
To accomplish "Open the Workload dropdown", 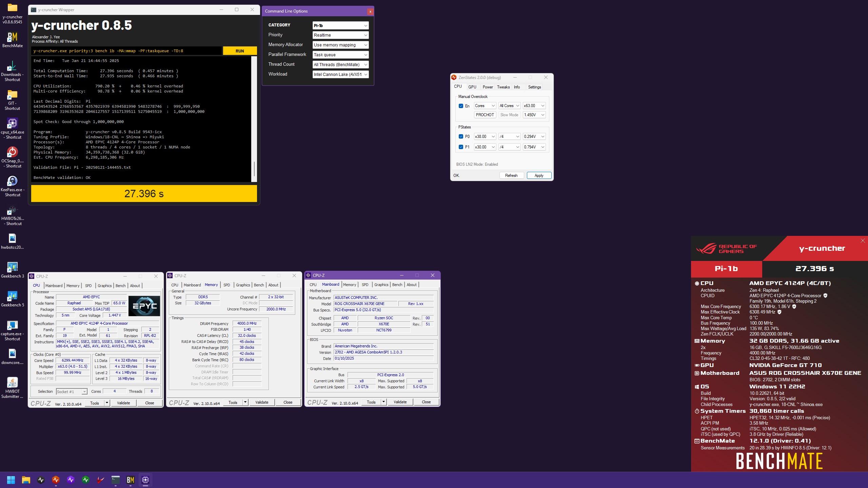I will tap(340, 75).
